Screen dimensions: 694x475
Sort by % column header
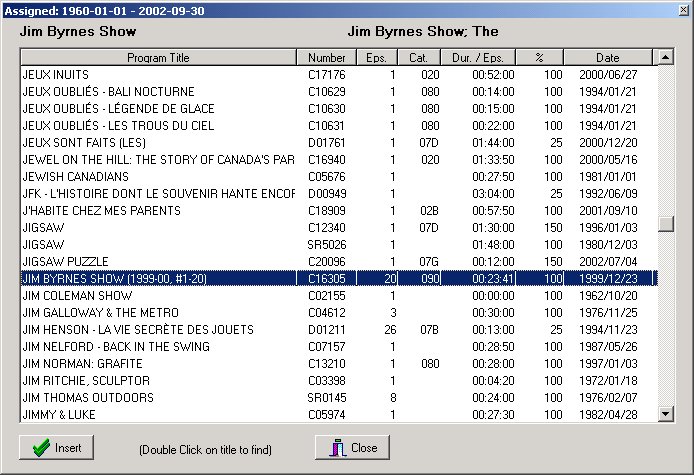[540, 58]
